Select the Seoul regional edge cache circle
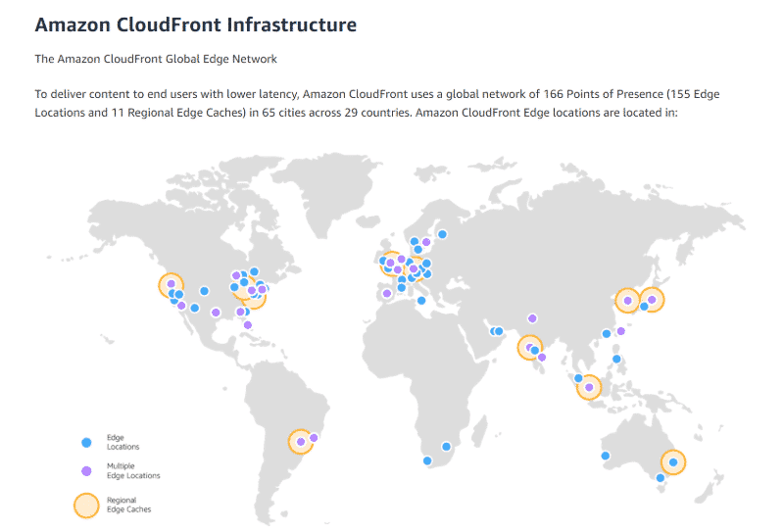Viewport: 784px width, 532px height. [627, 301]
